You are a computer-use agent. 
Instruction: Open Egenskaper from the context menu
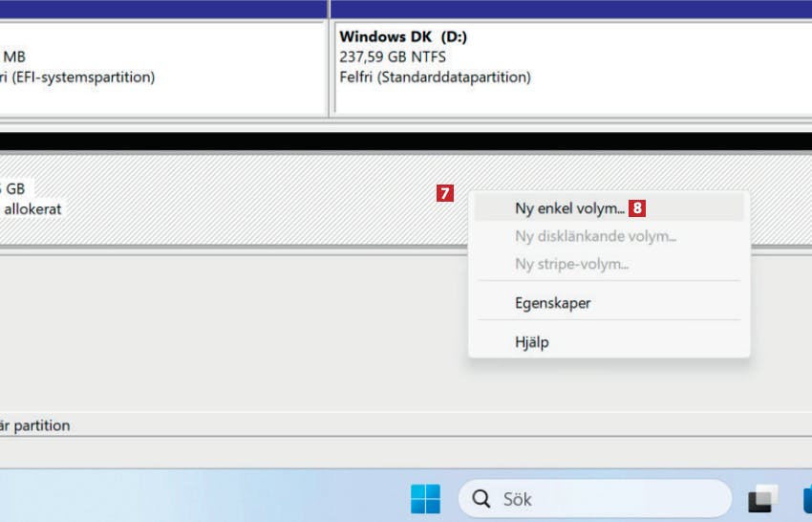click(552, 303)
